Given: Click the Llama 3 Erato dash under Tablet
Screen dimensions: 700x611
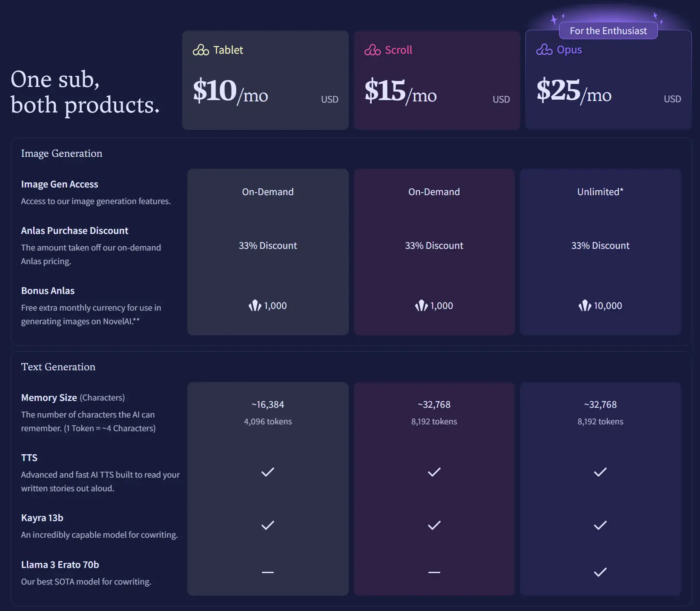Looking at the screenshot, I should coord(268,572).
